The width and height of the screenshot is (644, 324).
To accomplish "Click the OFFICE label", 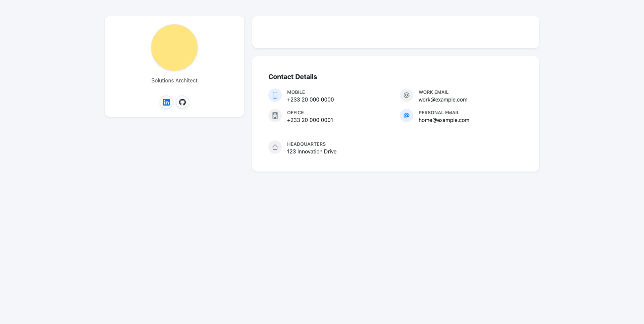I will [x=296, y=113].
